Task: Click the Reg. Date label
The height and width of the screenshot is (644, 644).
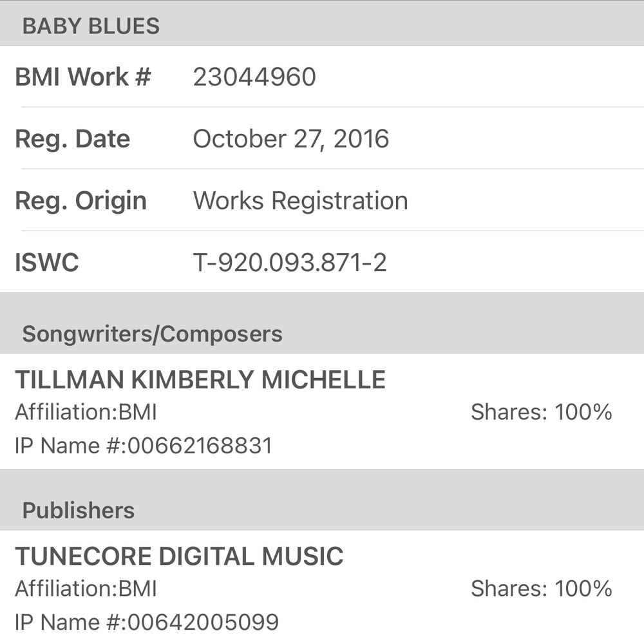Action: pyautogui.click(x=72, y=139)
